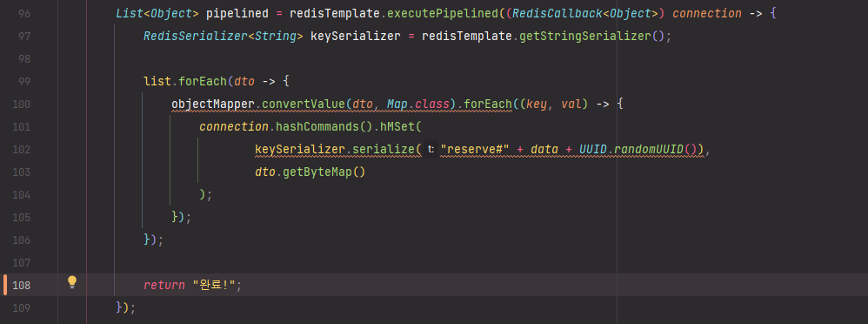Click line number 106 in the gutter
868x324 pixels.
click(21, 240)
